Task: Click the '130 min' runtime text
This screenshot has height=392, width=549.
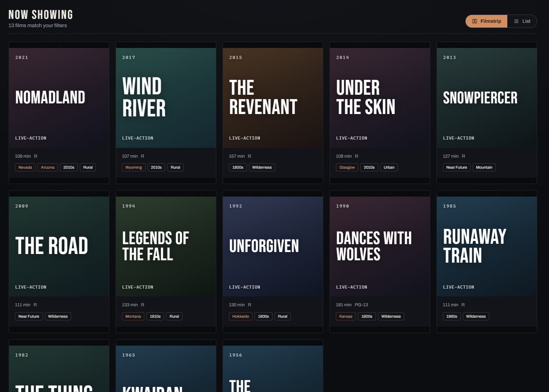Action: pyautogui.click(x=237, y=305)
